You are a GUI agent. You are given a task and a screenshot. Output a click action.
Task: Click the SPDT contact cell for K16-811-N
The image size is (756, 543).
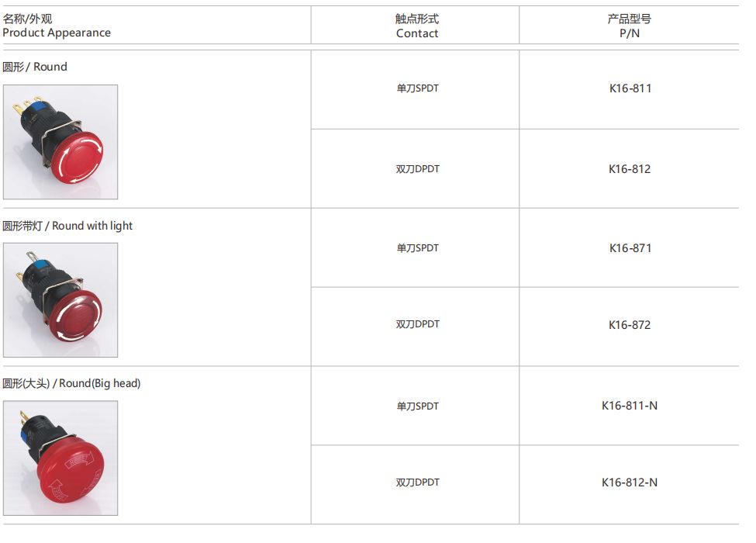click(417, 406)
